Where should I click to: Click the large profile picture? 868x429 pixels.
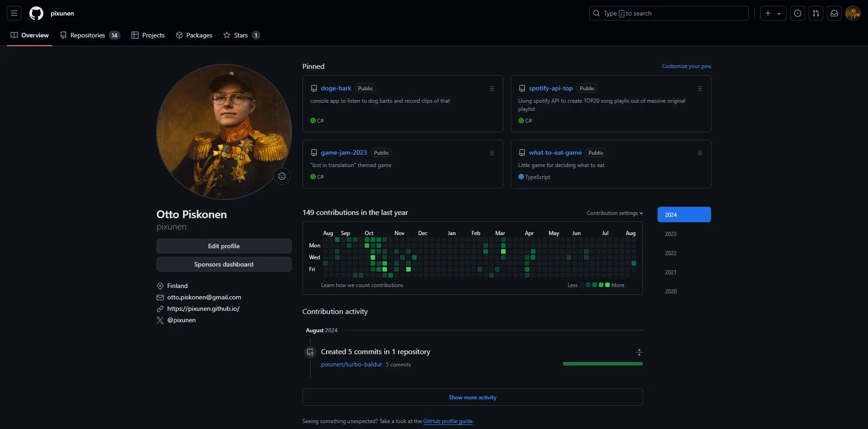(224, 131)
